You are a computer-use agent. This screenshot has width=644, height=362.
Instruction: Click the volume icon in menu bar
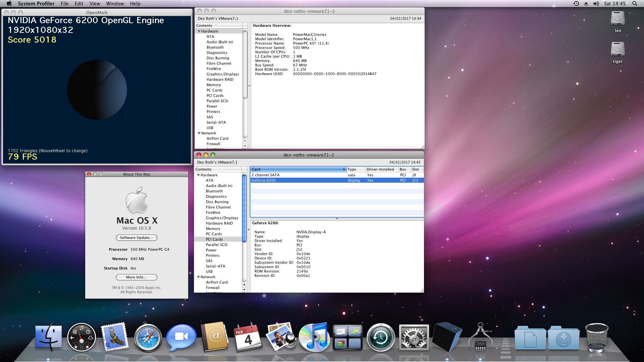[596, 3]
